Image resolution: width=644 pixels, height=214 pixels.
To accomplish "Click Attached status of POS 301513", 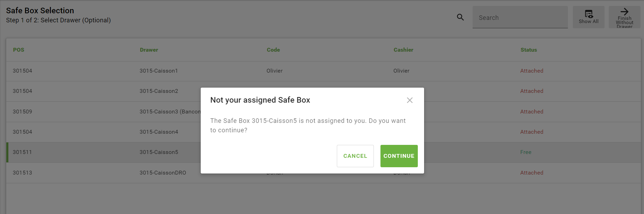I will coord(532,173).
